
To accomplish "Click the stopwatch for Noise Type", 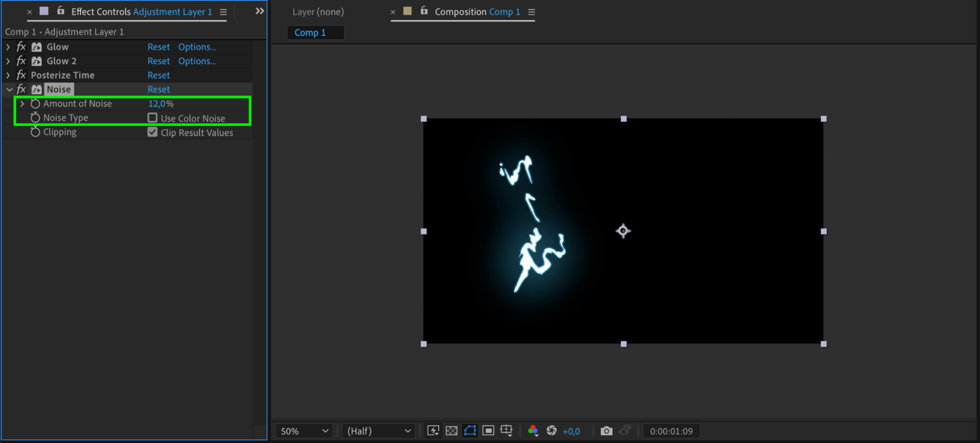I will [35, 118].
